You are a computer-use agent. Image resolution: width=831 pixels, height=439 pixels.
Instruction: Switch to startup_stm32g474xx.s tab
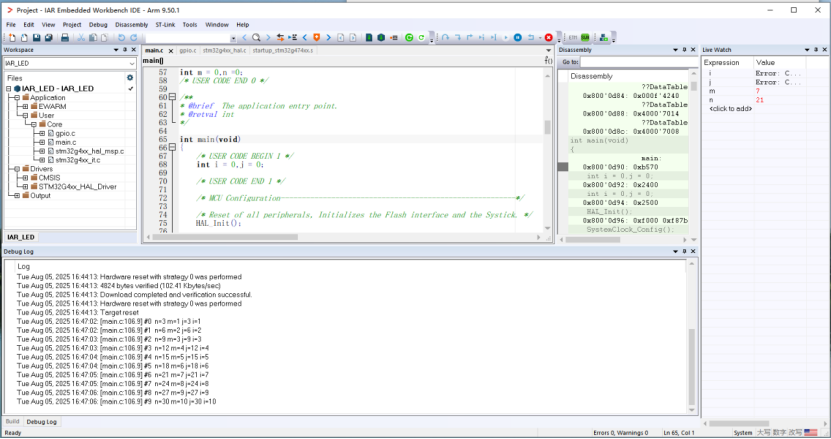coord(282,50)
